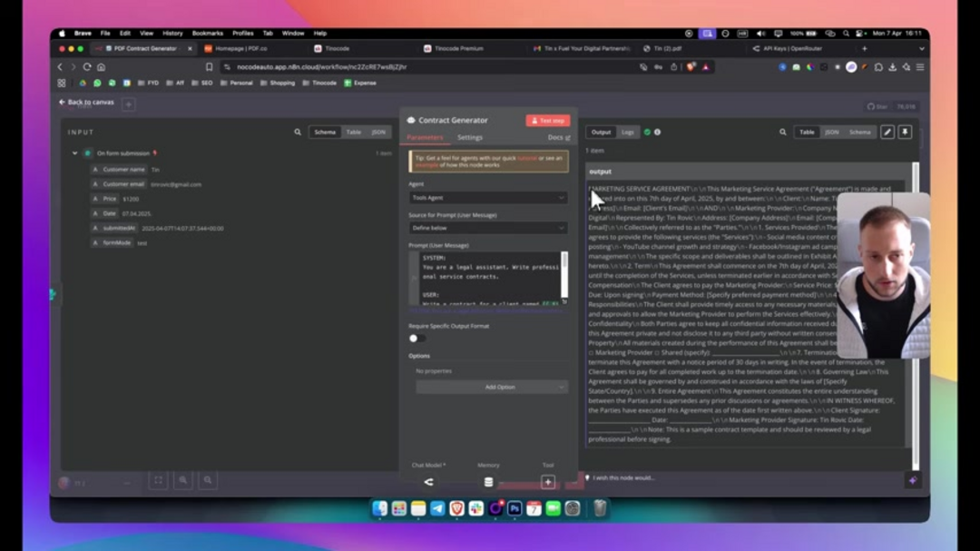Image resolution: width=980 pixels, height=551 pixels.
Task: Click the Chat Model connector icon
Action: click(428, 482)
